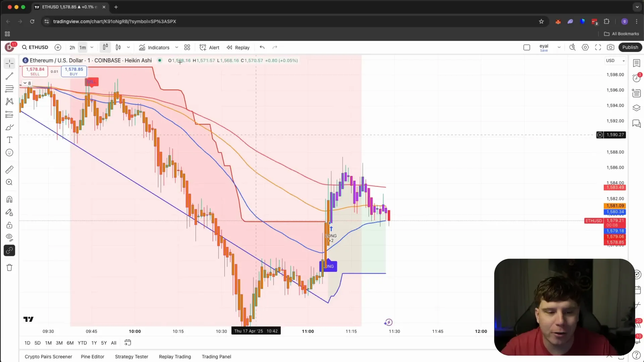This screenshot has height=362, width=644.
Task: Select the 1m timeframe
Action: pos(83,48)
